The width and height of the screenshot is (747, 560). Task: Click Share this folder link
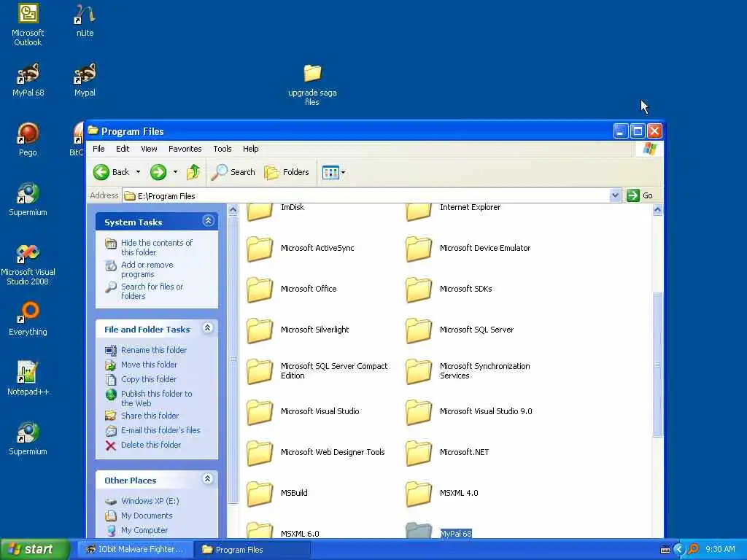150,416
